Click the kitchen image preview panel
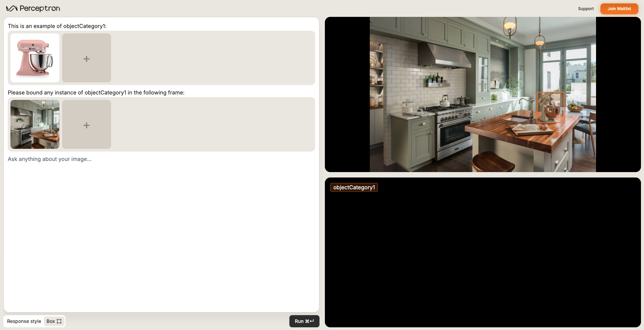 coord(482,94)
